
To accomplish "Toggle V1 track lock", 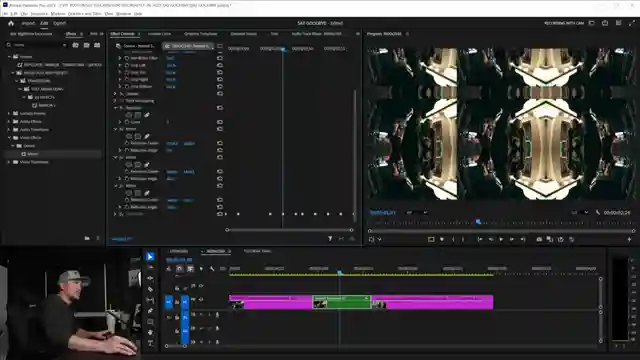I will click(177, 302).
